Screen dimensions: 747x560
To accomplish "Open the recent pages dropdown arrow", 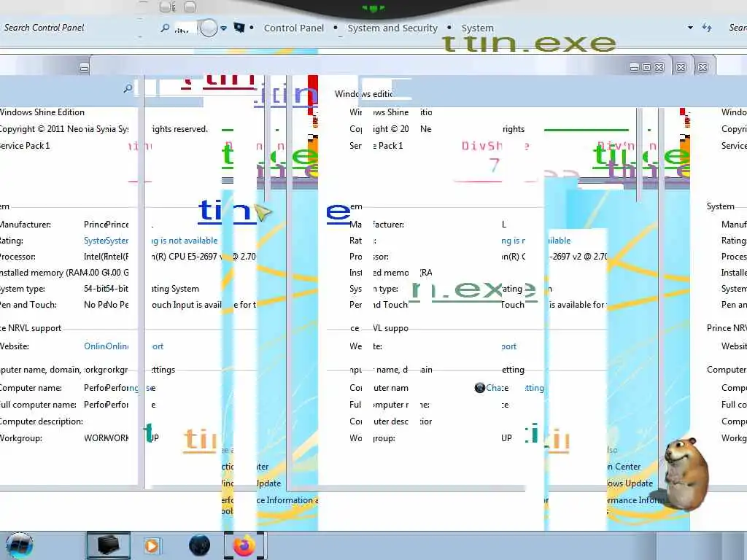I will click(x=223, y=28).
